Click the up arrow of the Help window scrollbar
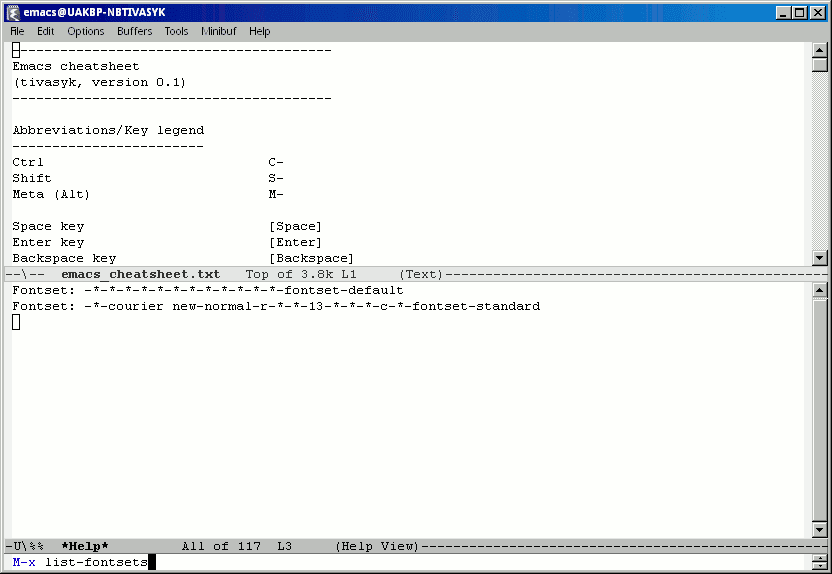 click(x=820, y=290)
